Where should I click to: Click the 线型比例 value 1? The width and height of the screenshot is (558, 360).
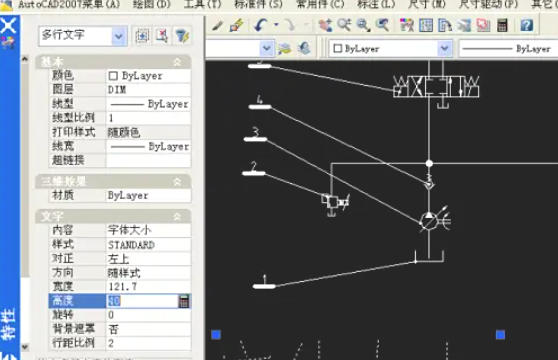(x=148, y=118)
